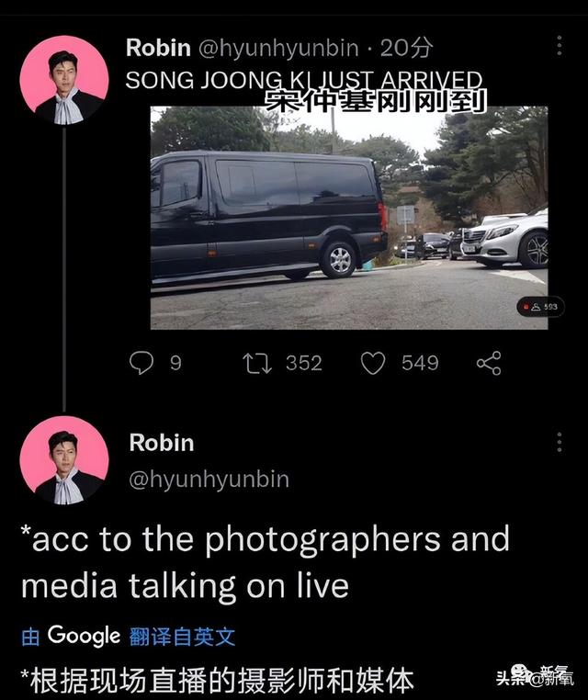The image size is (588, 700).
Task: Click the 549 likes count
Action: pos(420,363)
